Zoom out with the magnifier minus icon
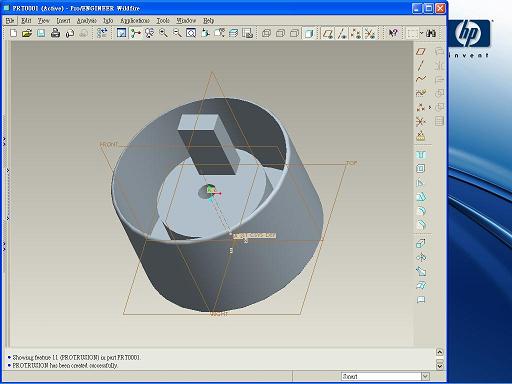Screen dimensions: 512x384 pyautogui.click(x=177, y=33)
